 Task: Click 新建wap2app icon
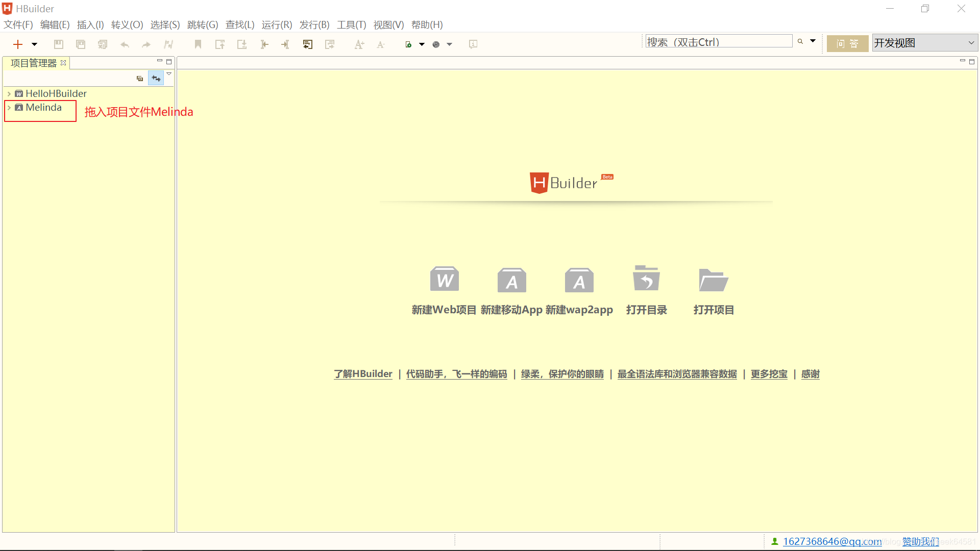(579, 280)
